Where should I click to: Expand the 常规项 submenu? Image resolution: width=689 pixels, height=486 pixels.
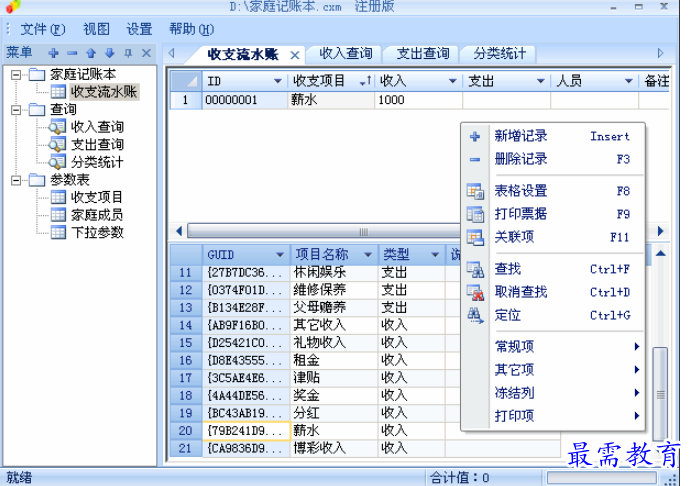tap(553, 347)
